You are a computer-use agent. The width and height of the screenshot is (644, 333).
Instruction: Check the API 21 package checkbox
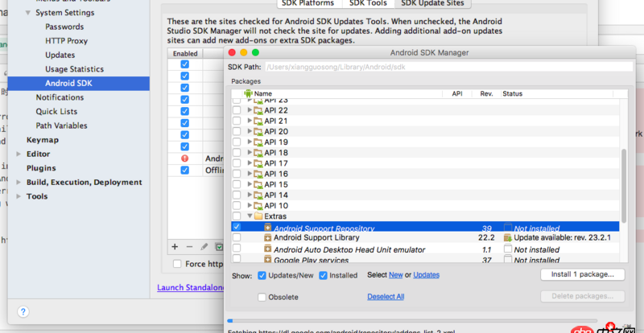coord(237,121)
